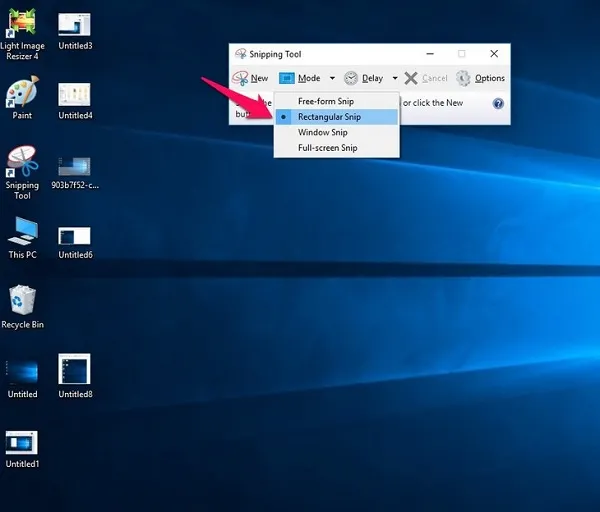Choose Window Snip from the menu
The height and width of the screenshot is (512, 600).
322,132
